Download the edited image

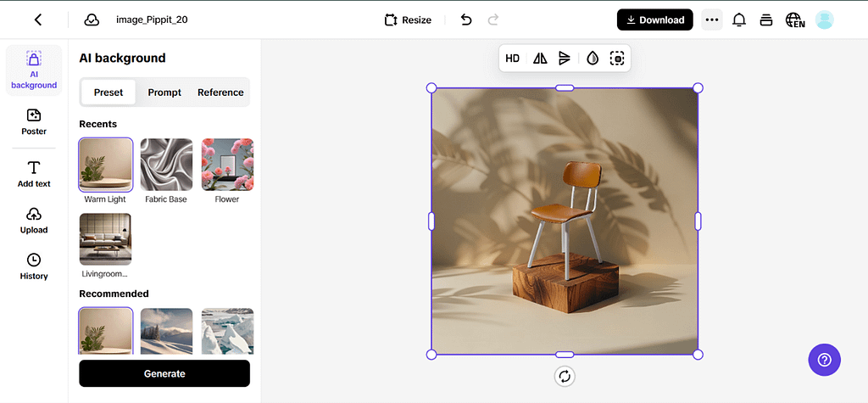tap(654, 20)
